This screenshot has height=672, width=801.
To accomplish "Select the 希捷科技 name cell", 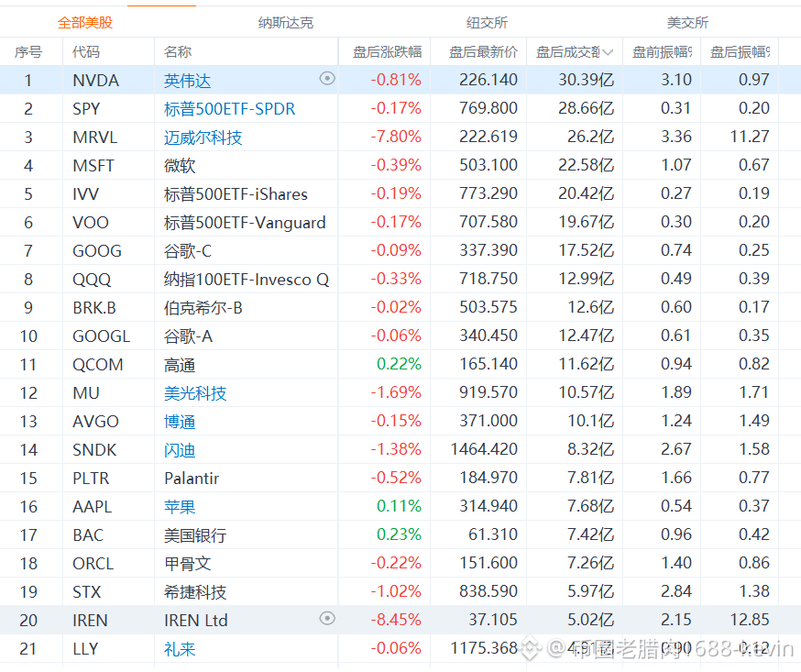I will (195, 592).
